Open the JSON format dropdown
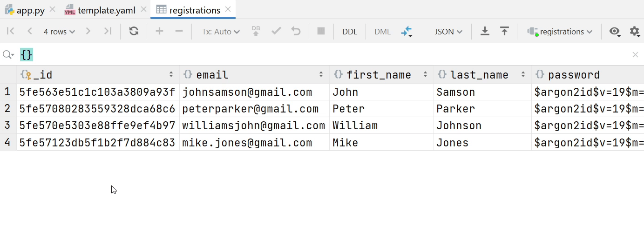 (448, 32)
